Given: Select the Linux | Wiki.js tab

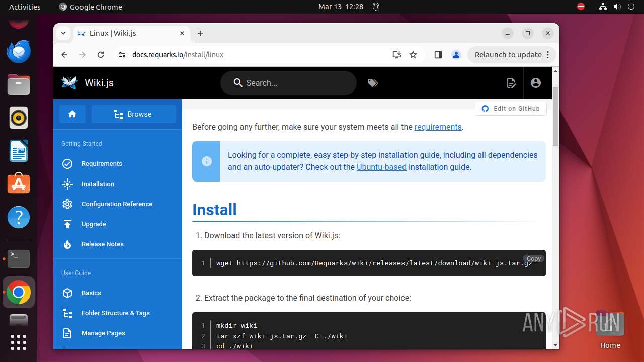Looking at the screenshot, I should 131,33.
